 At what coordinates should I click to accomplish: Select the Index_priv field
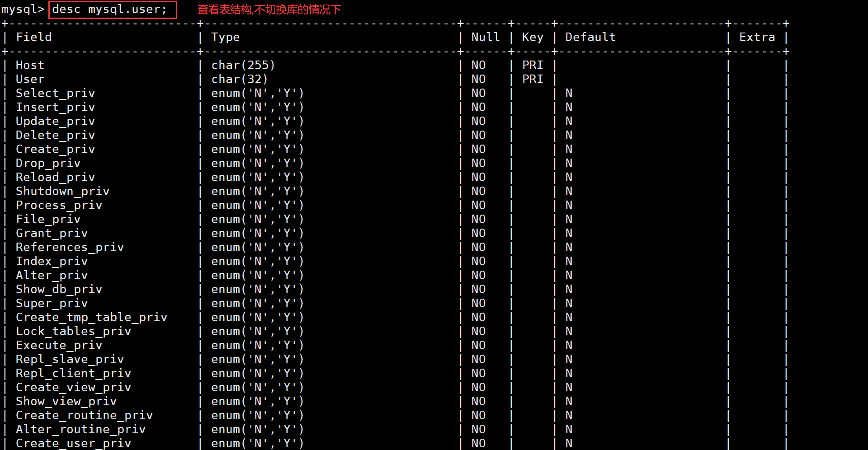click(52, 261)
